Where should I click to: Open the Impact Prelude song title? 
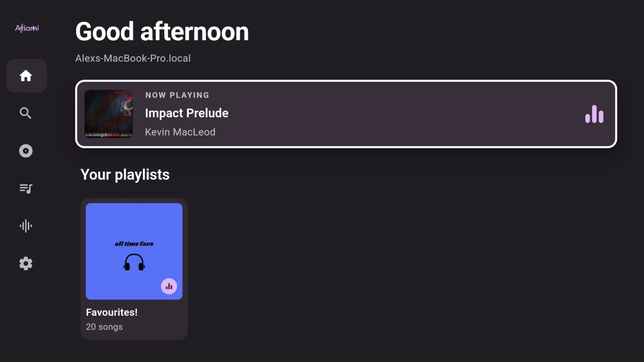pos(187,113)
